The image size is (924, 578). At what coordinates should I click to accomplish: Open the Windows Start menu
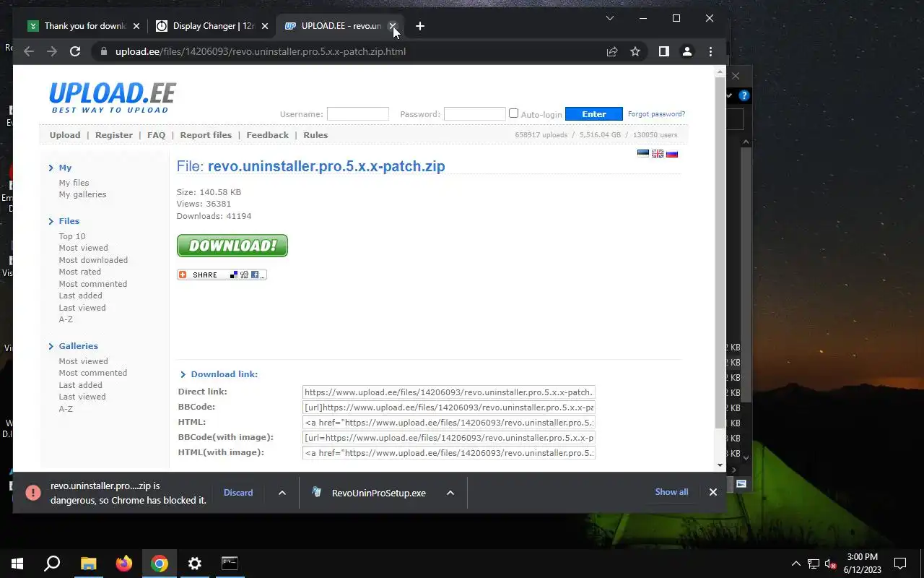pos(17,564)
